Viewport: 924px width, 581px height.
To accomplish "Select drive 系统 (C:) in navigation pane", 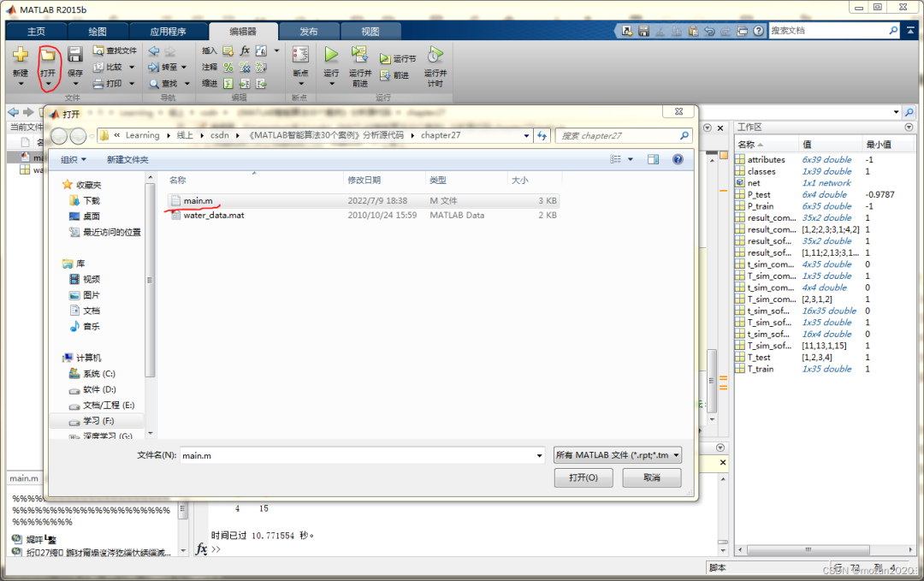I will 92,374.
